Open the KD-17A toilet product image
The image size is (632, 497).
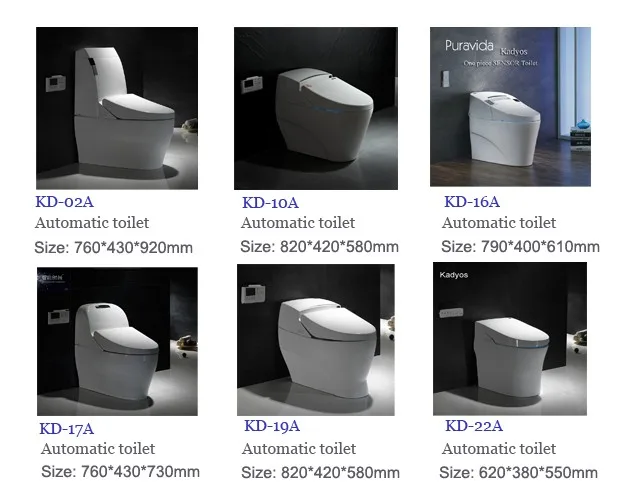[117, 341]
